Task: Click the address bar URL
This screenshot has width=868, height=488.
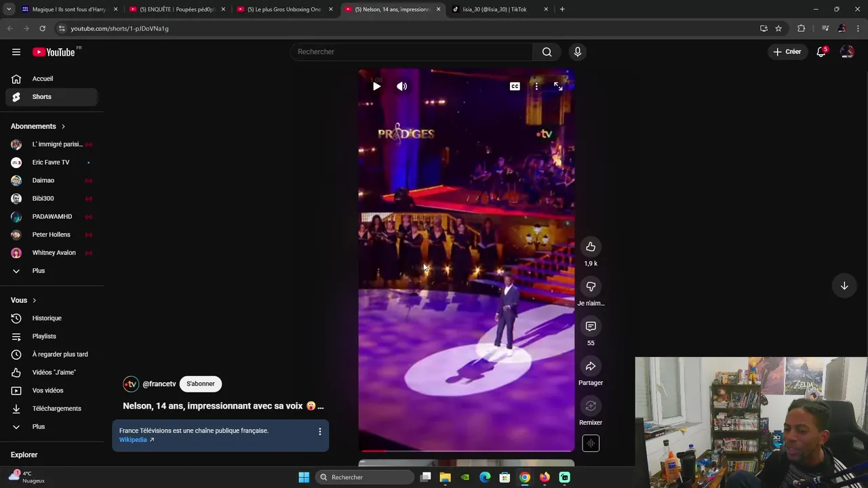Action: tap(119, 28)
